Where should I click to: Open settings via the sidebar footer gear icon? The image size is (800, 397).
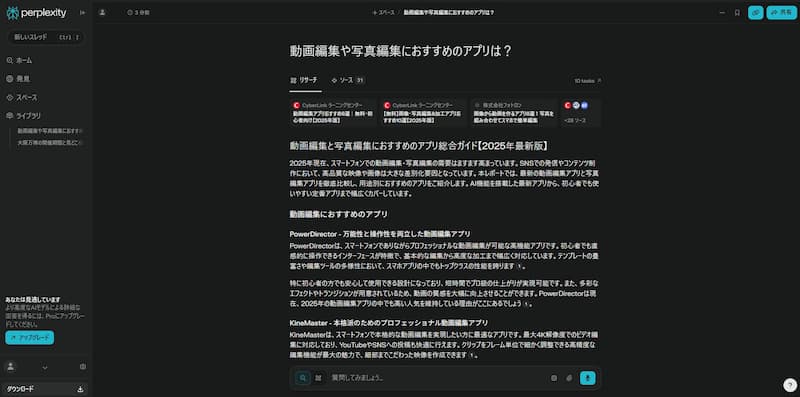[83, 366]
